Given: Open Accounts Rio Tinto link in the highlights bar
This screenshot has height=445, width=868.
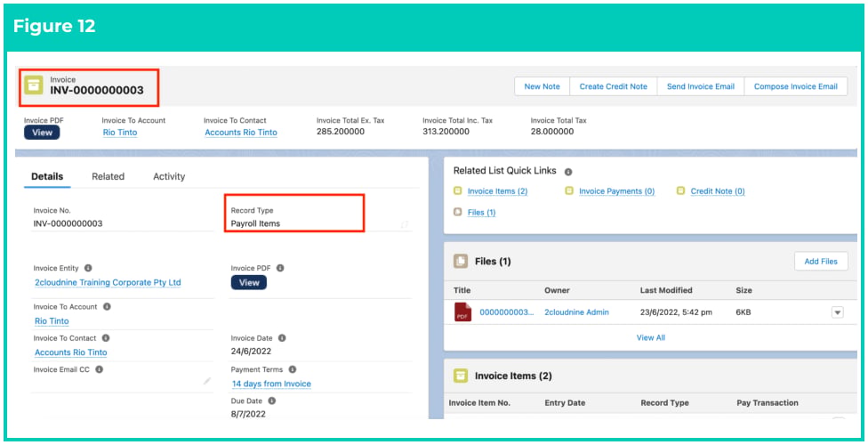Looking at the screenshot, I should click(x=241, y=133).
